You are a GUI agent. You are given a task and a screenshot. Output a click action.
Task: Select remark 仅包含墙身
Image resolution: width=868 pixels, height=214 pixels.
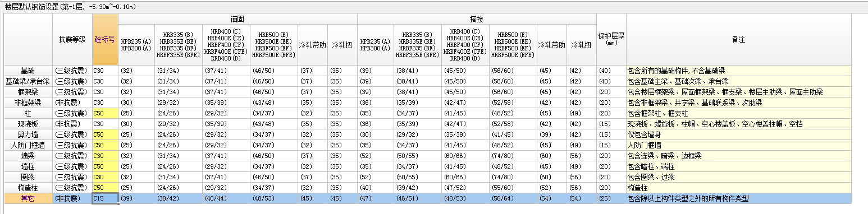point(738,134)
